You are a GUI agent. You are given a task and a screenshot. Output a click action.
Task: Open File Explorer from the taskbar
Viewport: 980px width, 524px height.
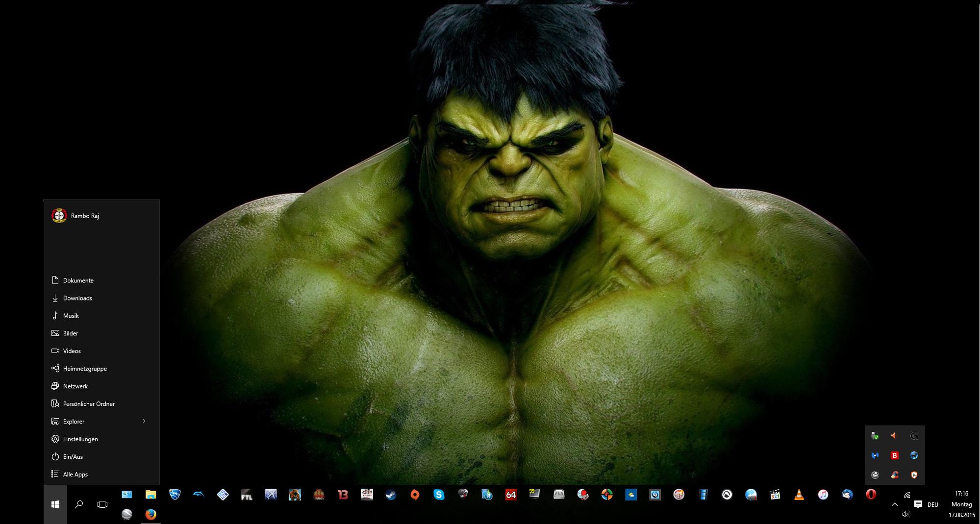(x=151, y=495)
